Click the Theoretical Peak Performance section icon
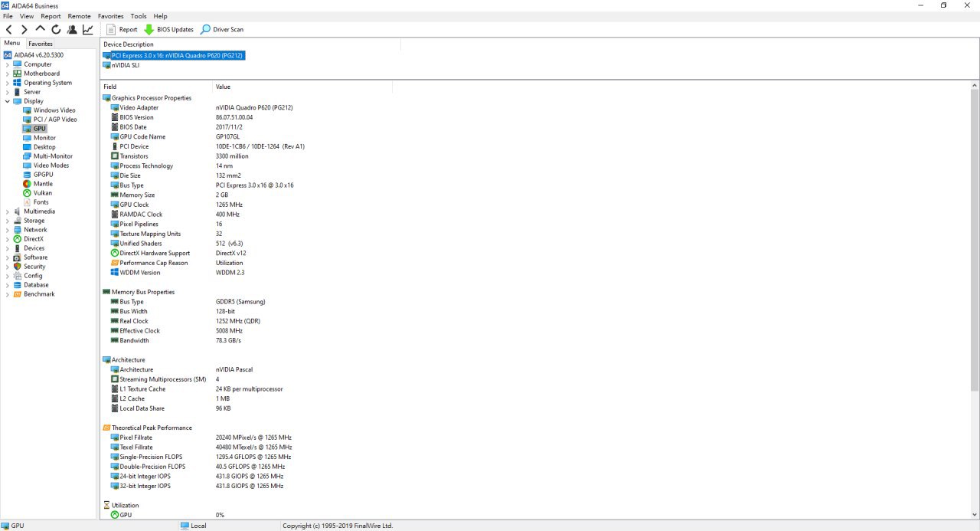The width and height of the screenshot is (980, 531). coord(106,428)
